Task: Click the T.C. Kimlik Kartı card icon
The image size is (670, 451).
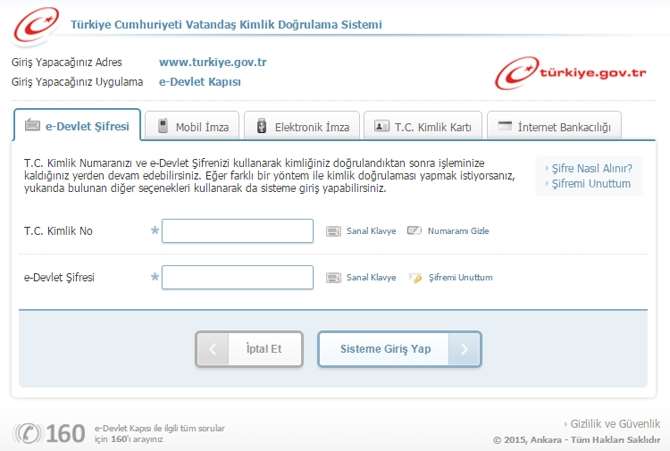Action: [382, 126]
